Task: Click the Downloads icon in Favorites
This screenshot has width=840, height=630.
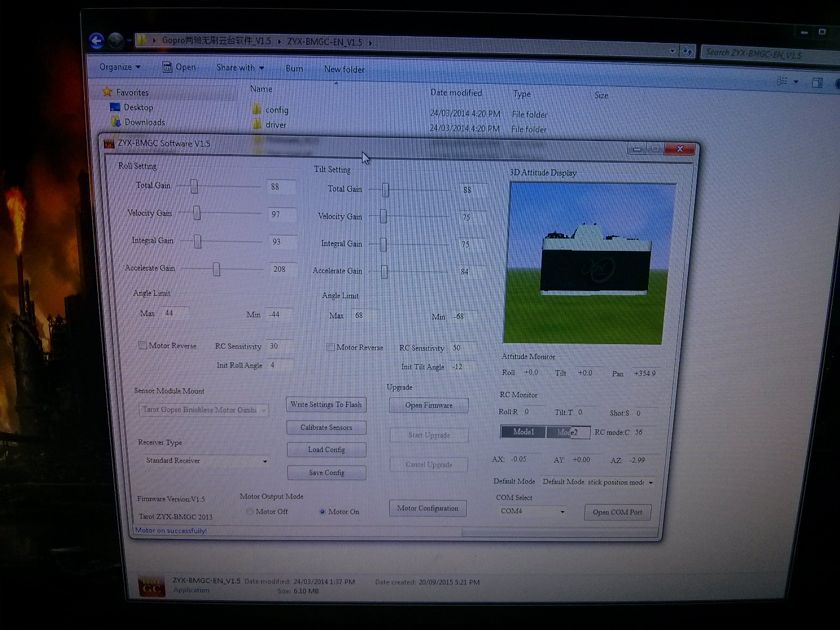Action: pos(116,121)
